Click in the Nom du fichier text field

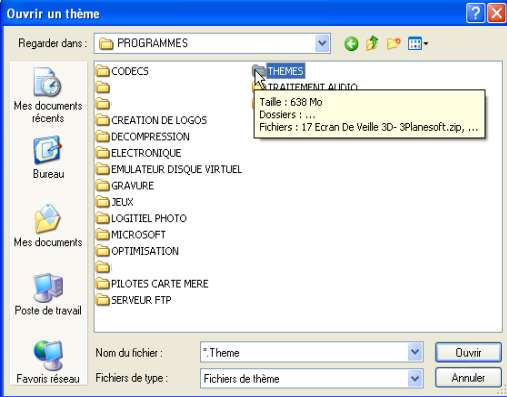(x=304, y=352)
